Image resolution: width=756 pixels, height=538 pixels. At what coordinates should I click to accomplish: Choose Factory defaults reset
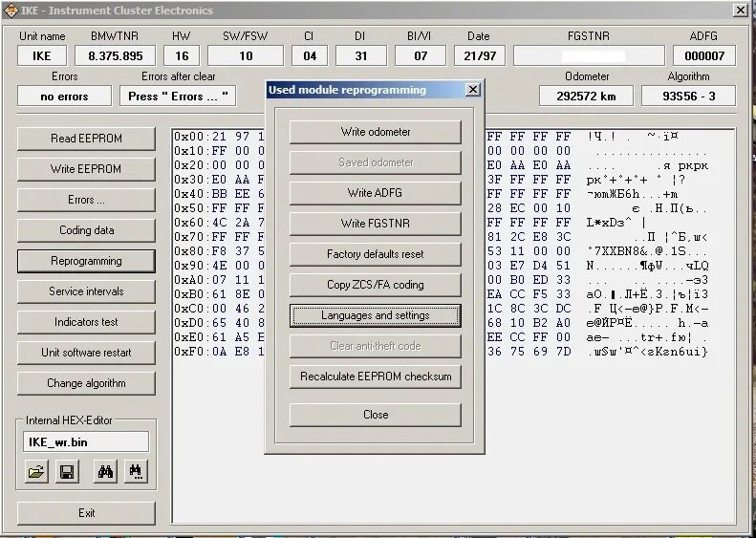[375, 254]
